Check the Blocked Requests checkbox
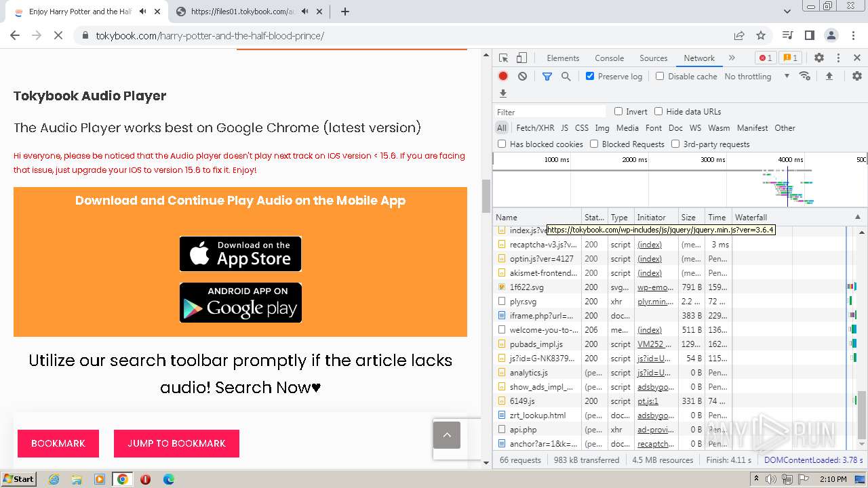 tap(594, 144)
